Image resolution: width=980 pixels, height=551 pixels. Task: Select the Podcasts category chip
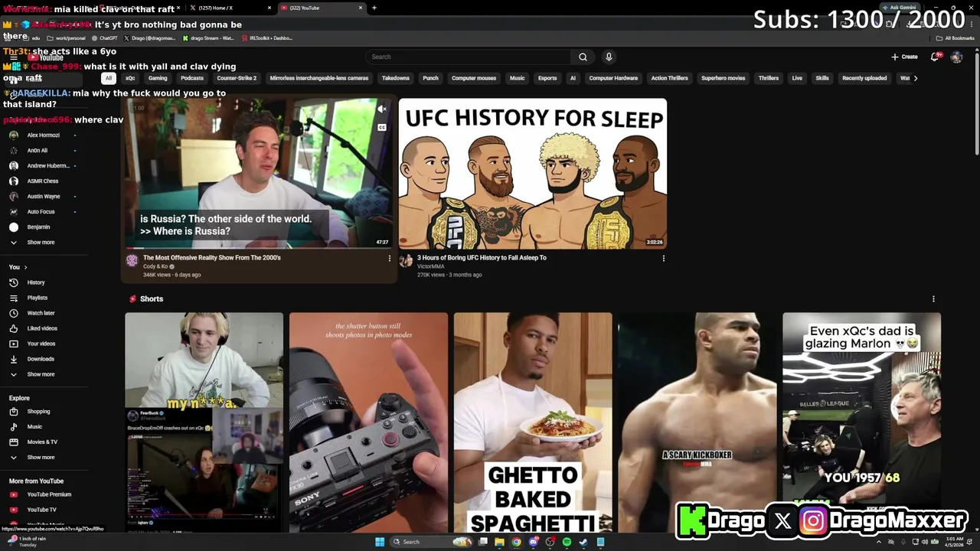192,78
